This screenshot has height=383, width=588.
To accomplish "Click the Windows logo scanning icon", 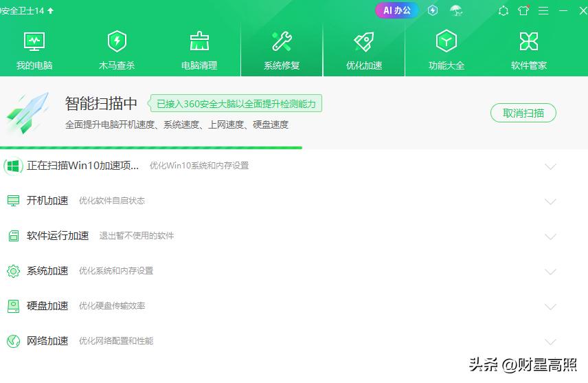I will click(x=13, y=166).
